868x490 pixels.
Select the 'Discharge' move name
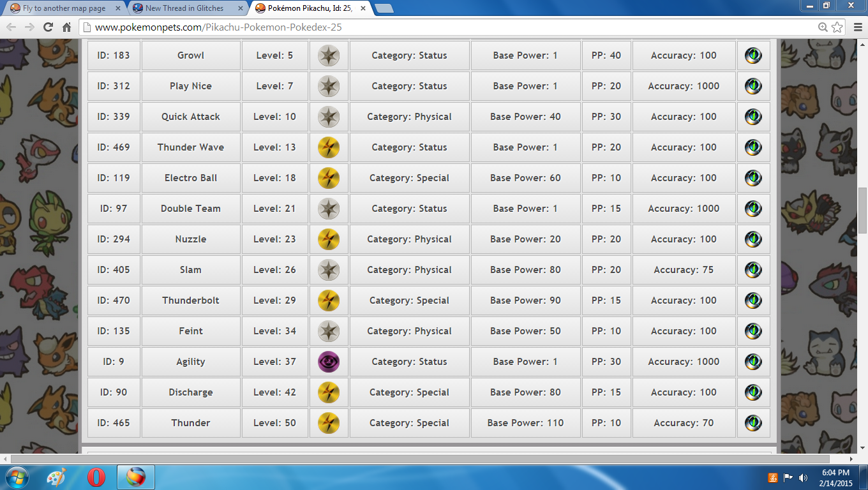pyautogui.click(x=191, y=392)
